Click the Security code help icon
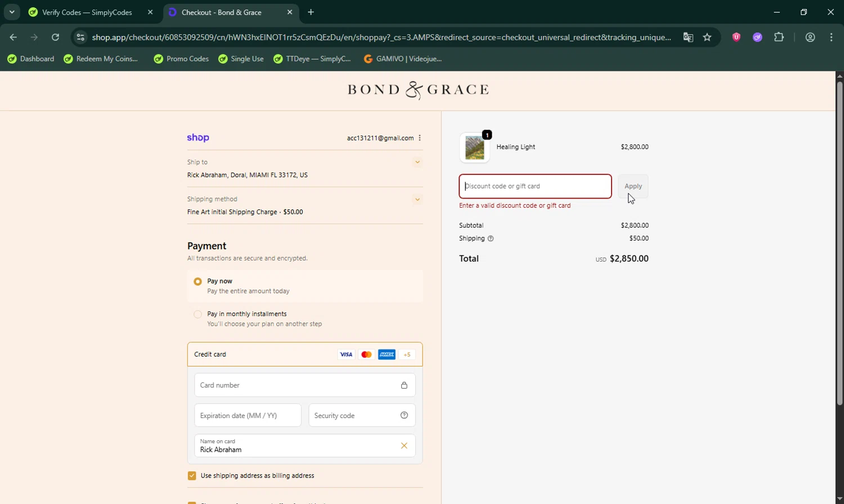 point(404,415)
